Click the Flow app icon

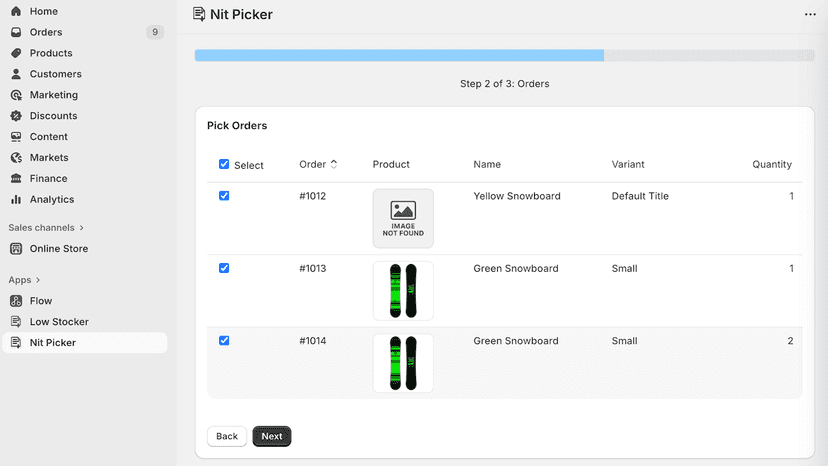[x=16, y=301]
